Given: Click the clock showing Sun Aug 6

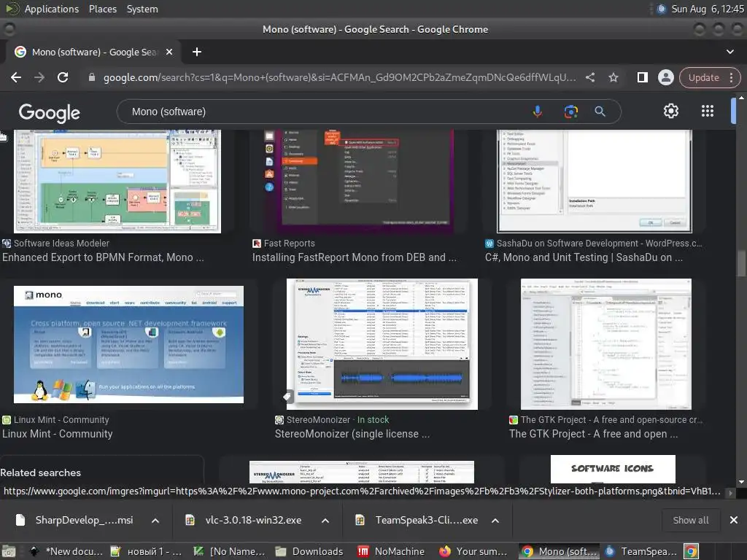Looking at the screenshot, I should click(x=707, y=9).
